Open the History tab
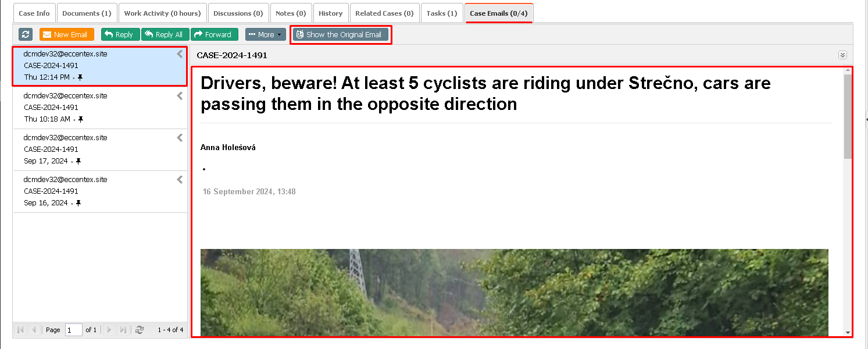This screenshot has width=868, height=349. click(x=330, y=13)
